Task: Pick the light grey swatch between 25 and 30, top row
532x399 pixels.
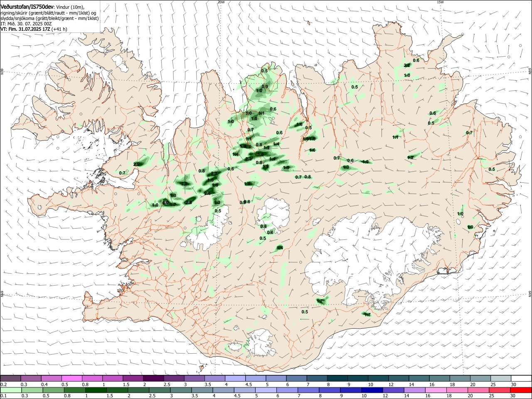Action: (501, 378)
